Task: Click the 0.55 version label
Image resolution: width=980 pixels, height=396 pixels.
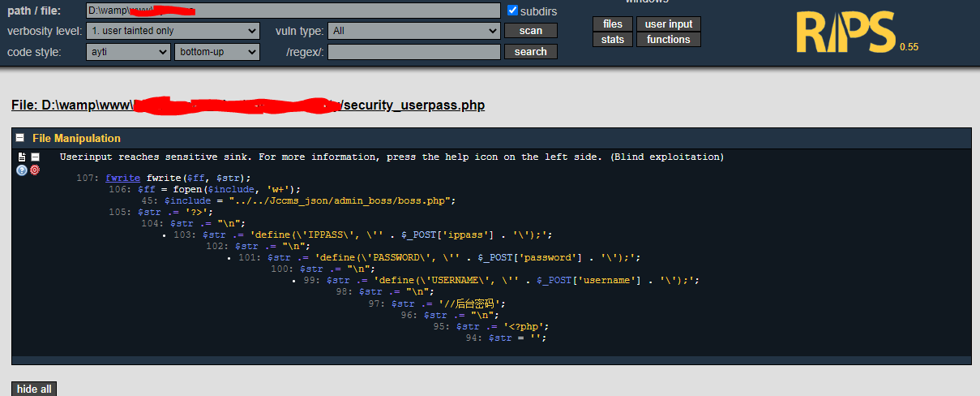Action: [x=909, y=47]
